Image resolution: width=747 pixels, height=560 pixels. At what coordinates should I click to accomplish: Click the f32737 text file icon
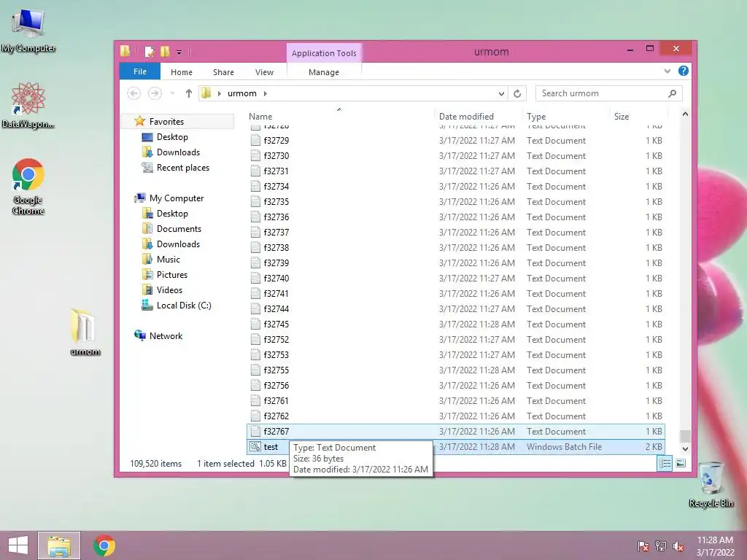[255, 233]
